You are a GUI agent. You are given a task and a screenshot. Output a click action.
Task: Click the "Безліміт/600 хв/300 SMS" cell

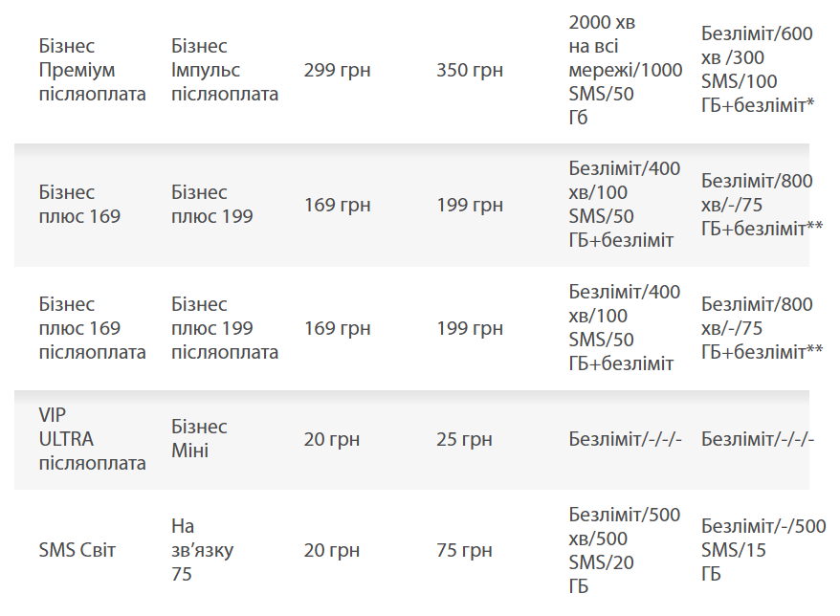pos(757,70)
